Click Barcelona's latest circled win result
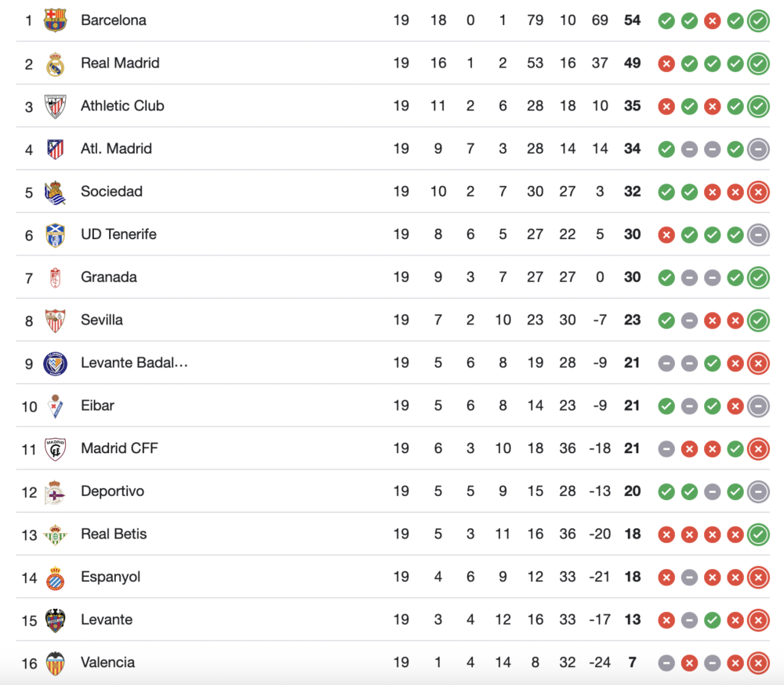Screen dimensions: 784x685 click(758, 21)
